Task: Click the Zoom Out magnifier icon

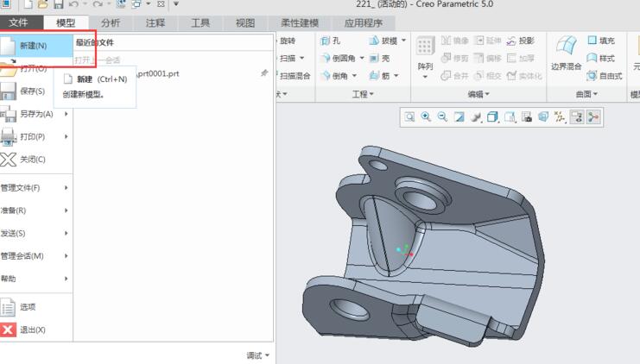Action: coord(442,117)
